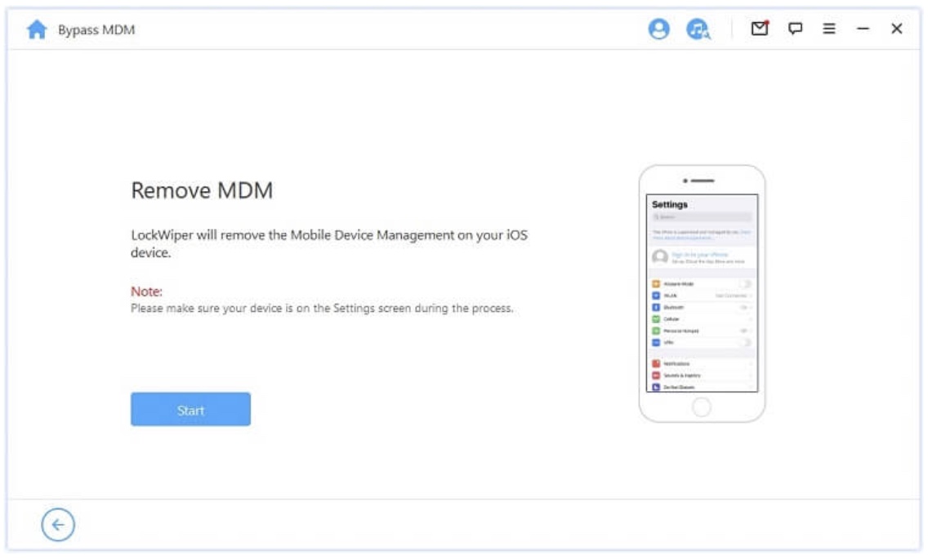Select the Remove MDM heading

click(202, 190)
